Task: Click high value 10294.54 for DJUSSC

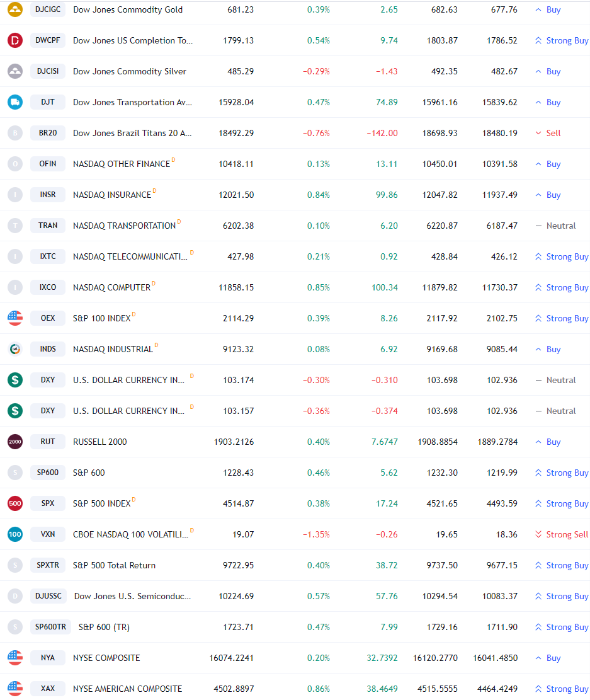Action: pyautogui.click(x=440, y=597)
